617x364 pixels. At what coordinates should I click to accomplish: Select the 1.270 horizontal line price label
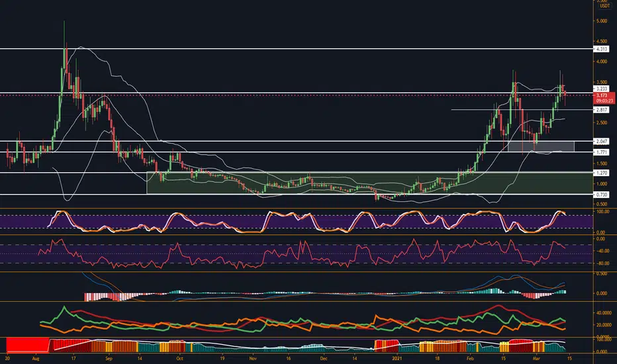602,173
